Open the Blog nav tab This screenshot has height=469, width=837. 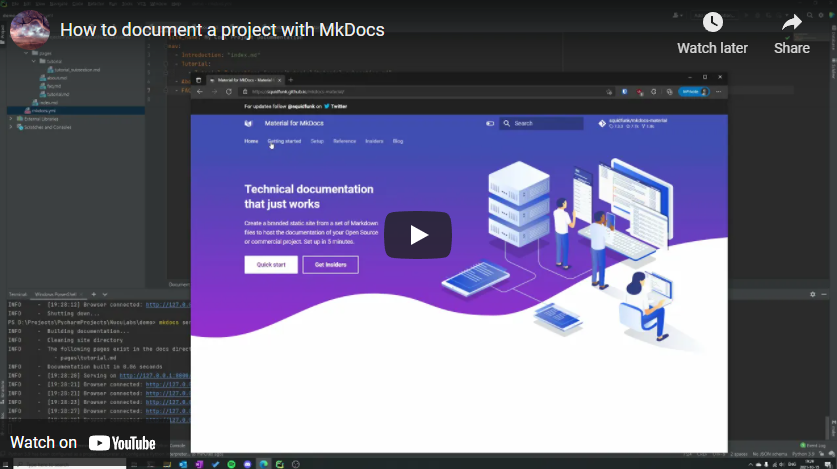click(398, 141)
